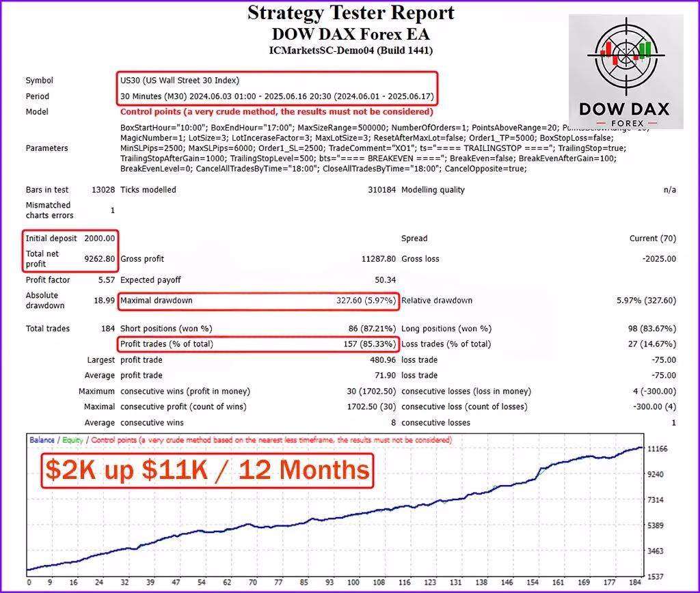Click the ICMarketsSC-Demo04 build text
This screenshot has width=700, height=593.
[x=351, y=51]
